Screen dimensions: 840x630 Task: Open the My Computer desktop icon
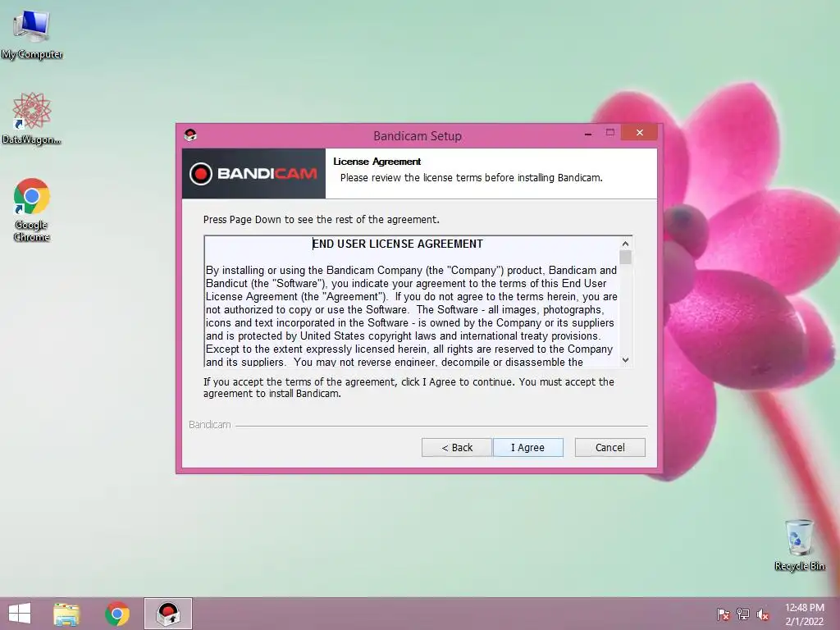(x=32, y=34)
